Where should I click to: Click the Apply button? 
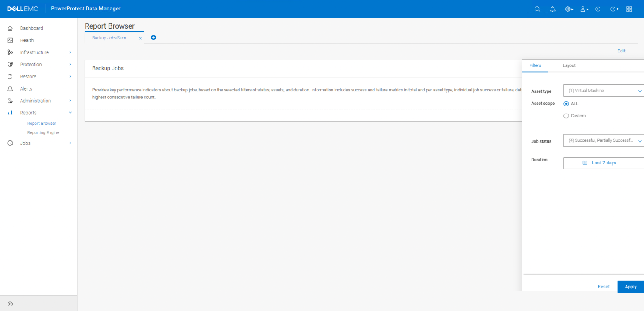click(630, 287)
